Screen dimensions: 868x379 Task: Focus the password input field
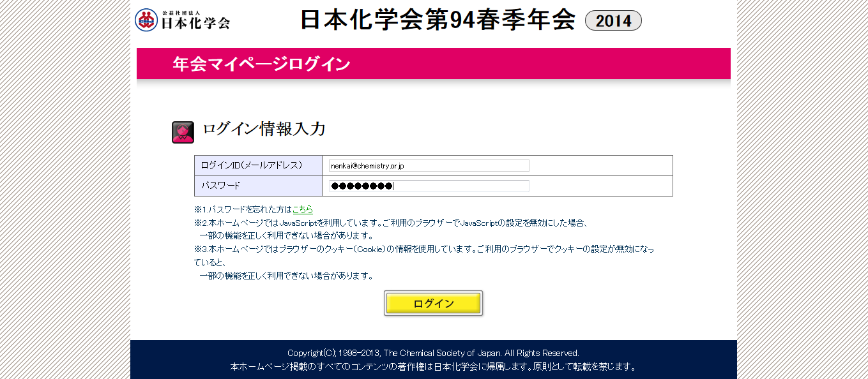tap(429, 186)
